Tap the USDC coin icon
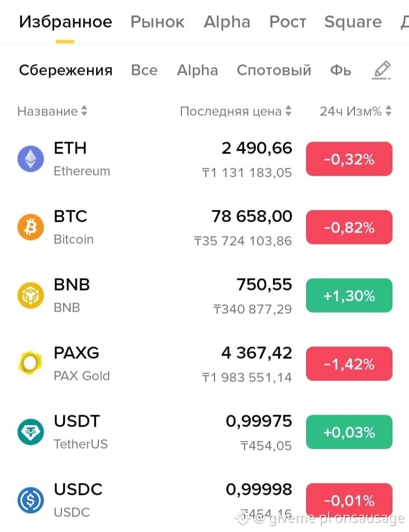 (31, 500)
